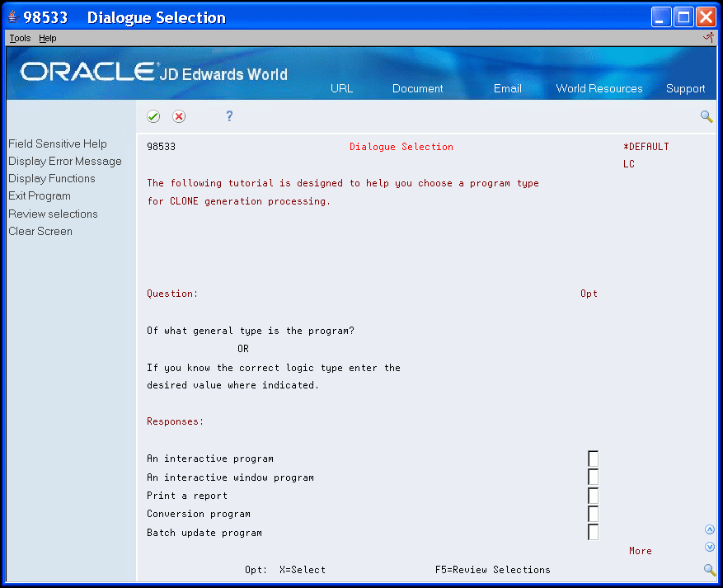Image resolution: width=723 pixels, height=588 pixels.
Task: Click the More indicator text
Action: 641,551
